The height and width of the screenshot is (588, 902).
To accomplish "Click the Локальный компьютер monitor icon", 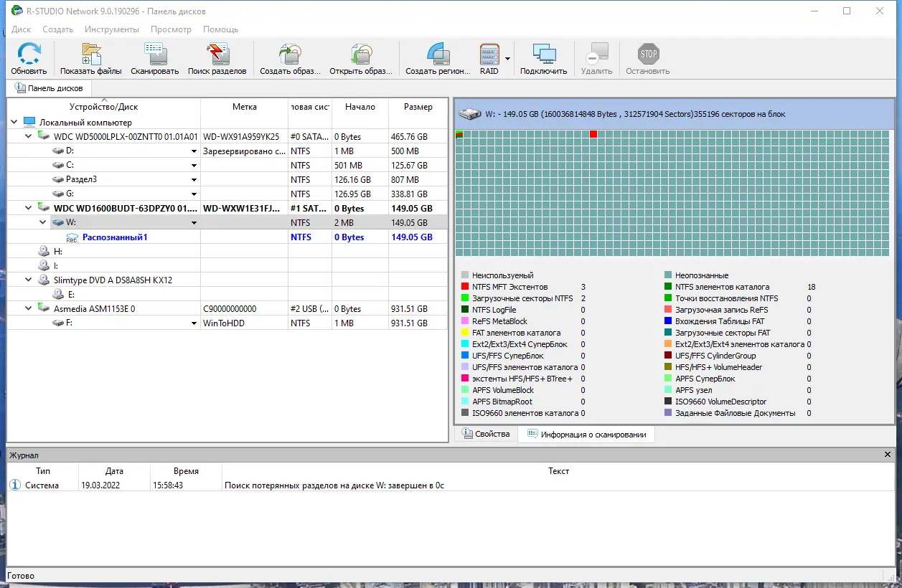I will (x=29, y=122).
